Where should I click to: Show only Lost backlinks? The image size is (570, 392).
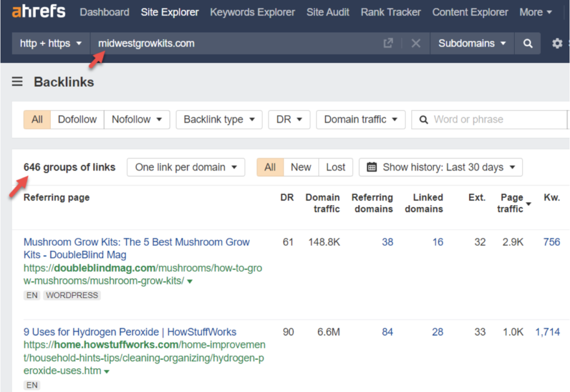tap(336, 167)
